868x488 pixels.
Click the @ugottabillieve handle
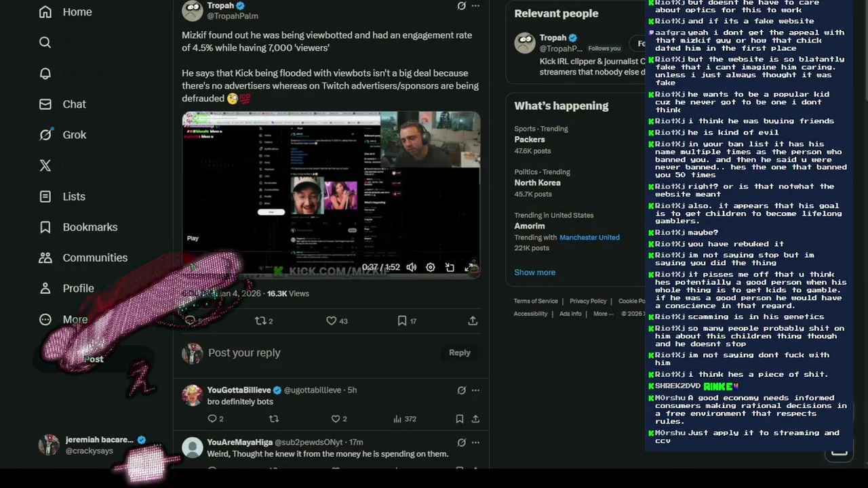(x=313, y=390)
